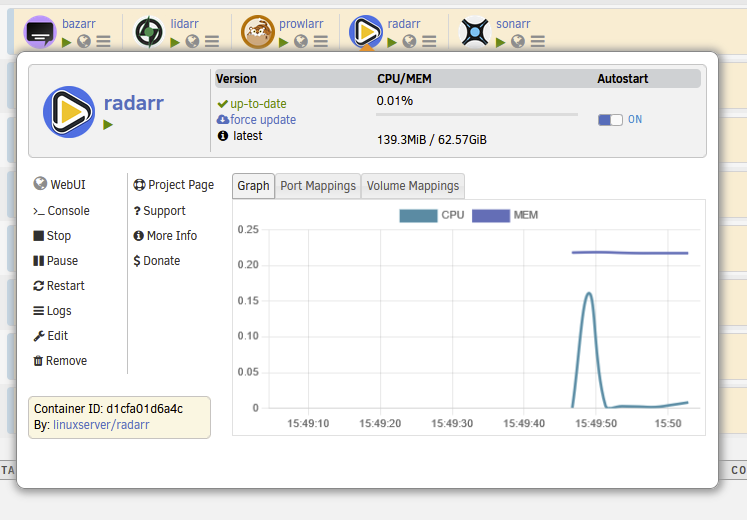
Task: Click the force update link
Action: (x=263, y=120)
